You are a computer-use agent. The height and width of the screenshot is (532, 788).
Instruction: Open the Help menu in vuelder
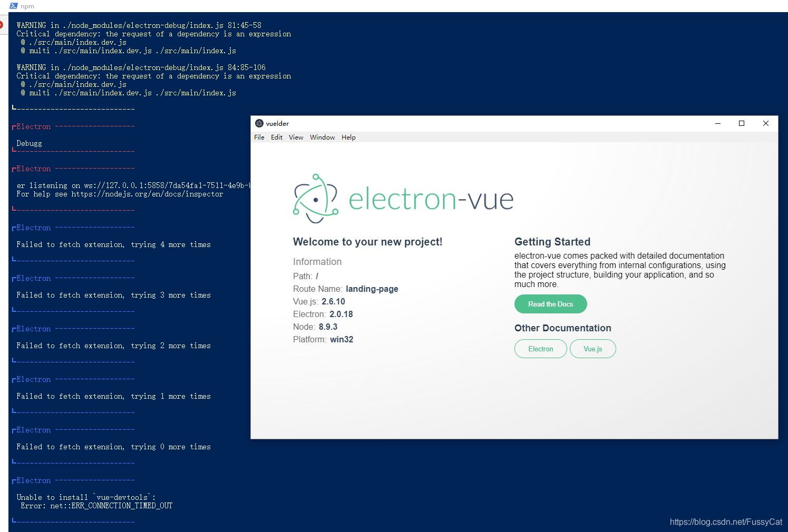coord(348,137)
